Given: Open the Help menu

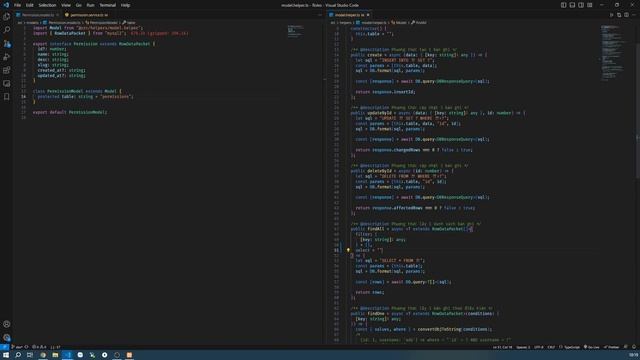Looking at the screenshot, I should pyautogui.click(x=125, y=5).
